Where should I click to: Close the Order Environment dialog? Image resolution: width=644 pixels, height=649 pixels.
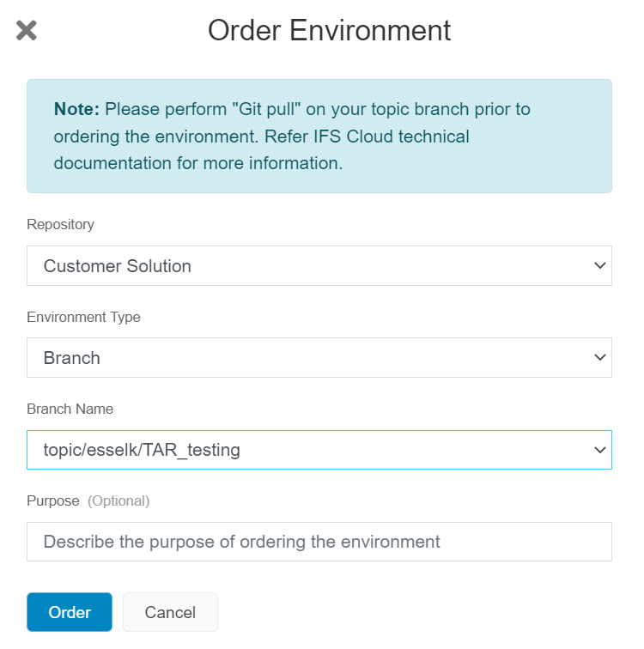point(27,31)
